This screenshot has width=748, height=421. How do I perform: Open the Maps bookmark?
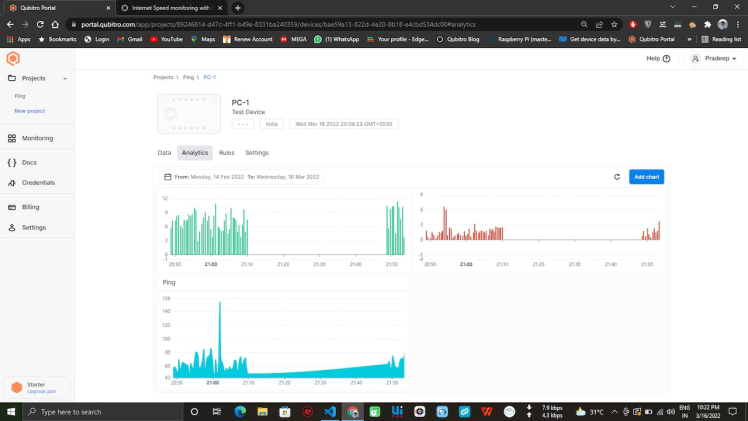[x=203, y=39]
